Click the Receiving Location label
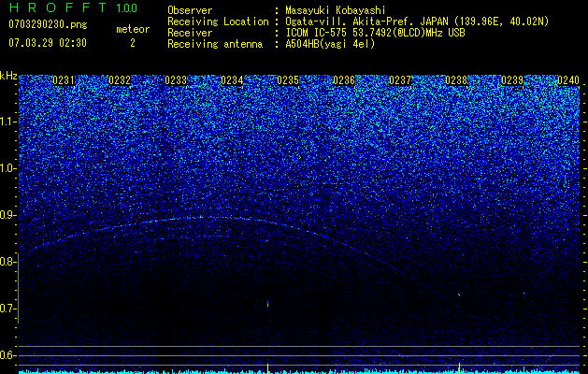 [218, 22]
